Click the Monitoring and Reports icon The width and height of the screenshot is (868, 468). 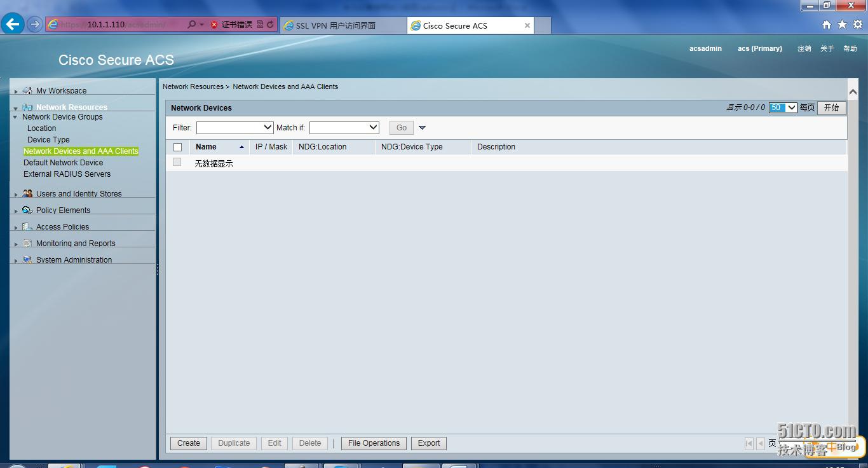coord(27,243)
